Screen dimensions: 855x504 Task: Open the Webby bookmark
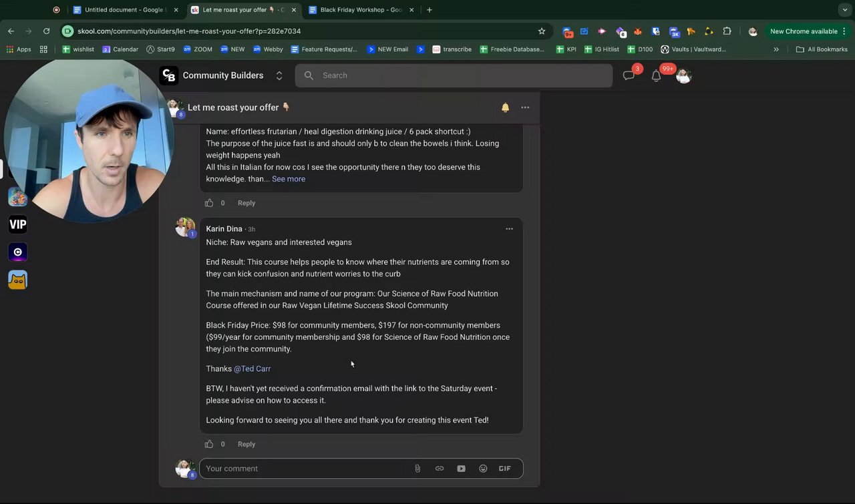268,49
